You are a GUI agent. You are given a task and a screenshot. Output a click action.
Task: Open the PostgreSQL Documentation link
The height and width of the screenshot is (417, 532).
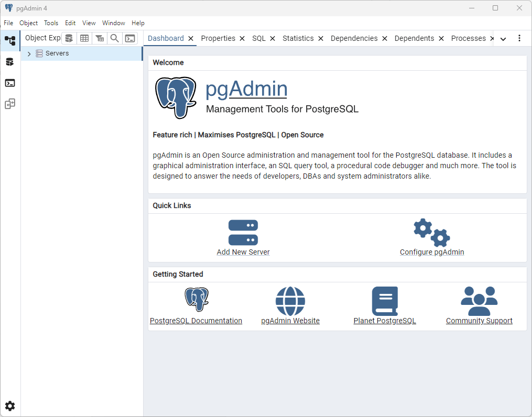point(196,321)
